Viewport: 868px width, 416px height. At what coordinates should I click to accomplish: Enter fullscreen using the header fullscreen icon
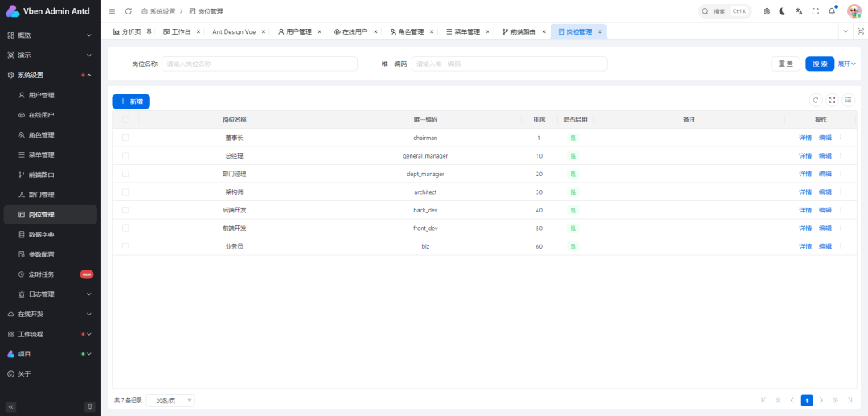pyautogui.click(x=816, y=11)
